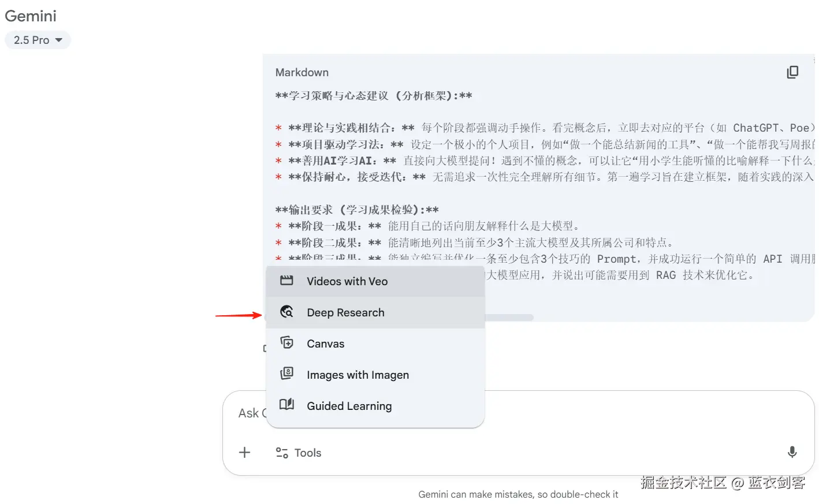Choose Deep Research from tools menu
The width and height of the screenshot is (819, 504).
click(375, 312)
